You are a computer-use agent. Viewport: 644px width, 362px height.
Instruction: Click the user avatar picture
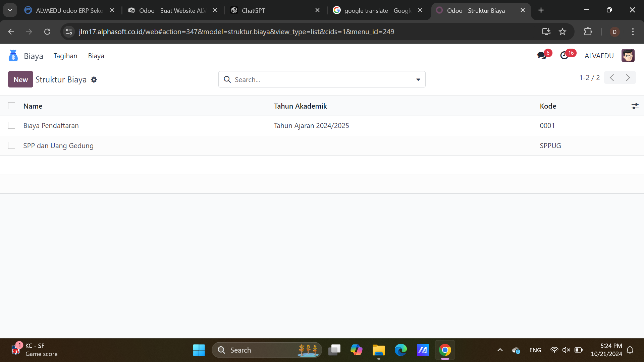(628, 56)
